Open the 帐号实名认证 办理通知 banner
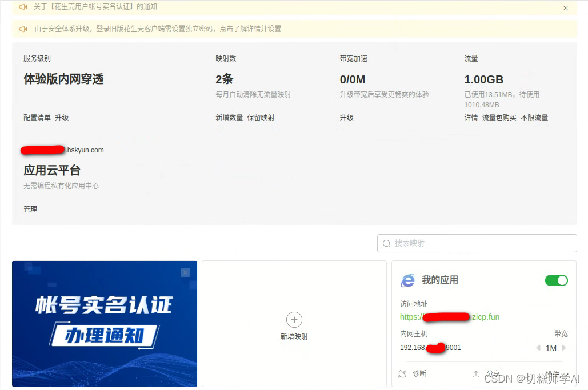588x390 pixels. tap(104, 324)
